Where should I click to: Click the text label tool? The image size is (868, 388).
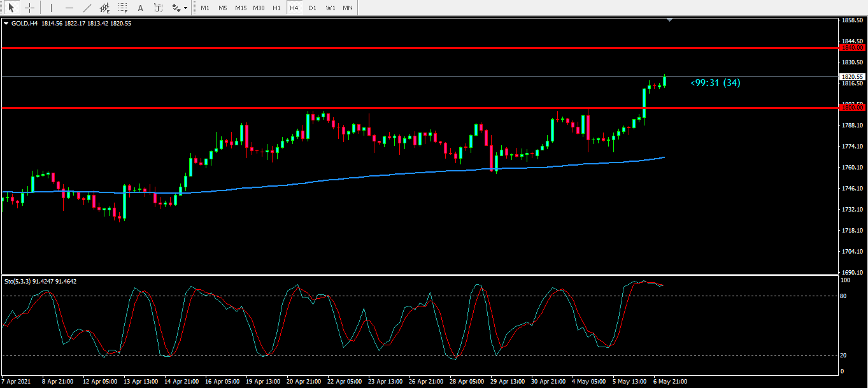[x=158, y=8]
